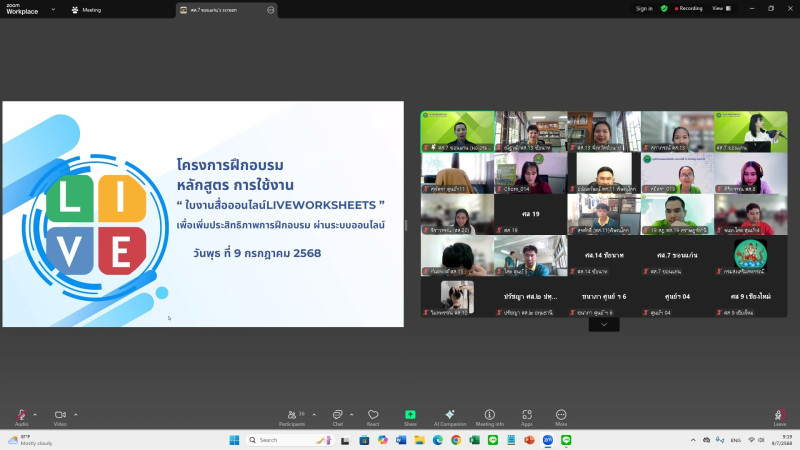The height and width of the screenshot is (450, 800).
Task: Unmute the microphone Audio button
Action: click(21, 417)
